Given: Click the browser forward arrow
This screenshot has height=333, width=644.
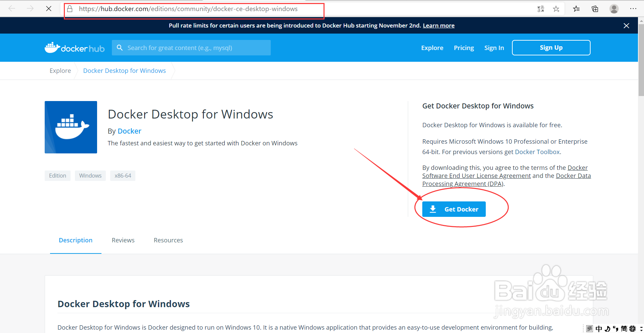Looking at the screenshot, I should (30, 9).
